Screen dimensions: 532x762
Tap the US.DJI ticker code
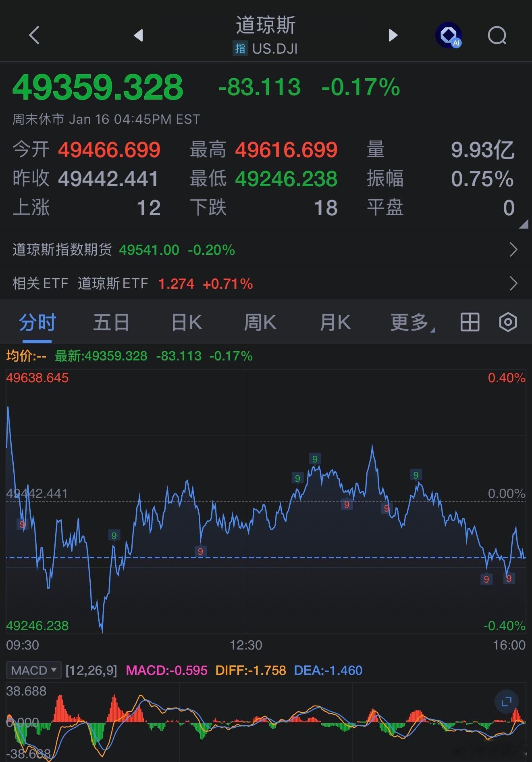[x=275, y=49]
